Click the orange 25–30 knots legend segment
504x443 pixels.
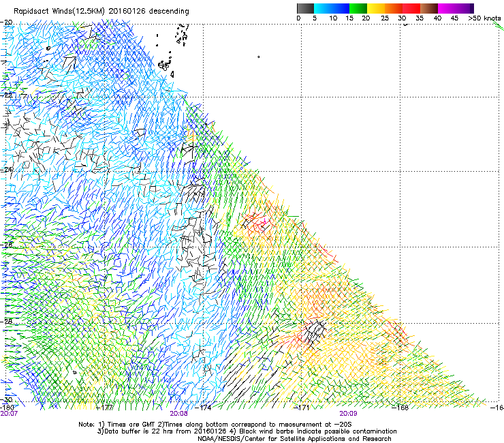[394, 8]
